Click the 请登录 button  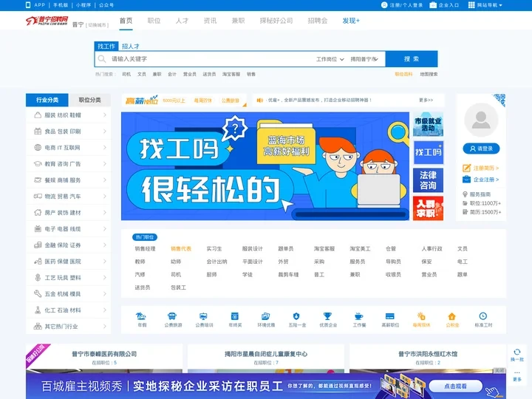(481, 149)
